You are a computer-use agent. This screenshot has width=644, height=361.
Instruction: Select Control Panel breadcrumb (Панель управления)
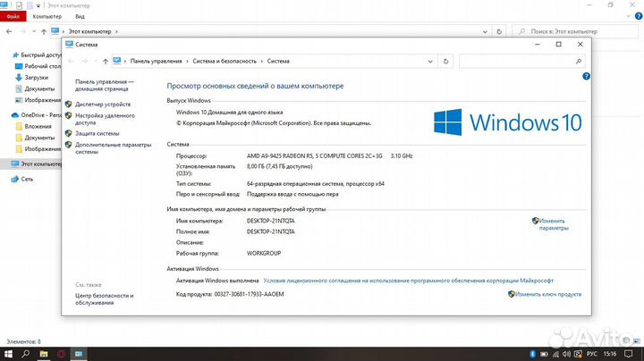156,61
